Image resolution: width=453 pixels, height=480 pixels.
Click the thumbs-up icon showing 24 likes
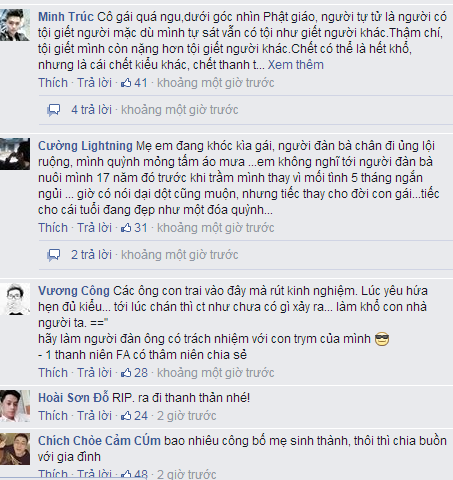pos(126,416)
